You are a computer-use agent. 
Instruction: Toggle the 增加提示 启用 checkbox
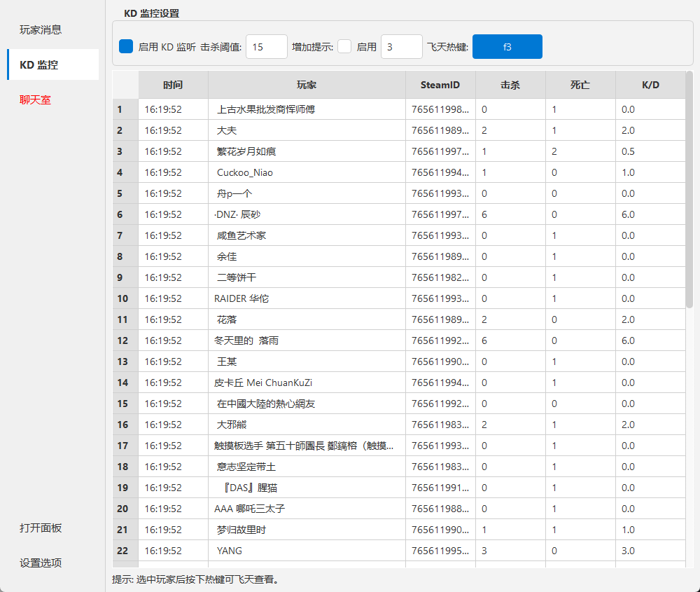(x=345, y=46)
